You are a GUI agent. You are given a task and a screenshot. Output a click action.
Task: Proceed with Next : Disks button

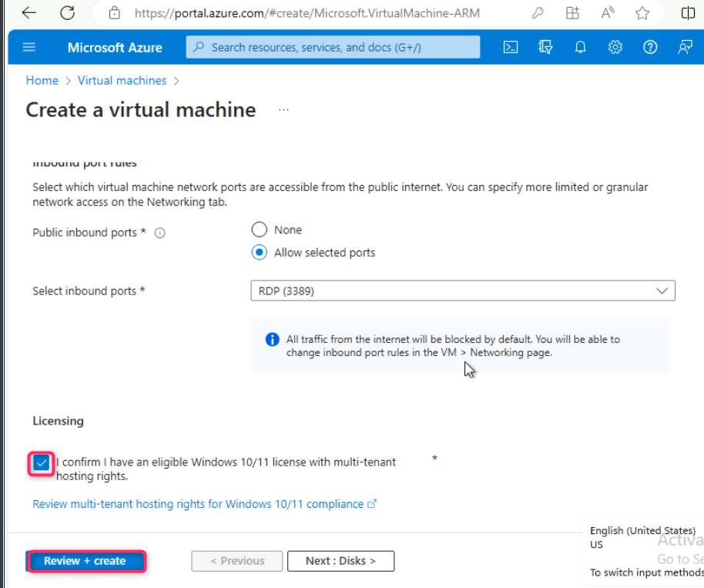click(x=340, y=561)
